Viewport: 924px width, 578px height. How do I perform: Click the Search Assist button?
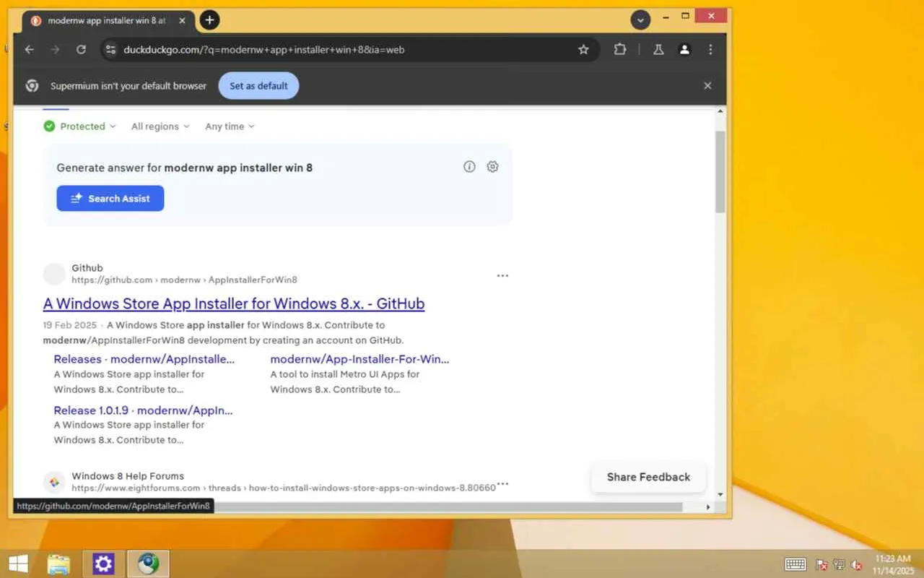pos(110,199)
